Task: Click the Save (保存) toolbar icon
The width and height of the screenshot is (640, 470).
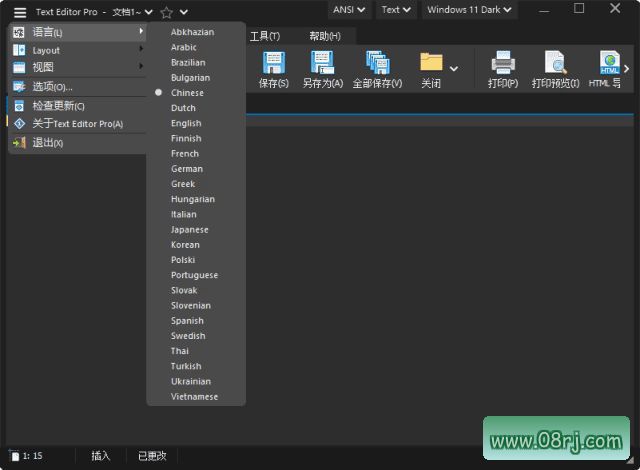Action: pos(273,64)
